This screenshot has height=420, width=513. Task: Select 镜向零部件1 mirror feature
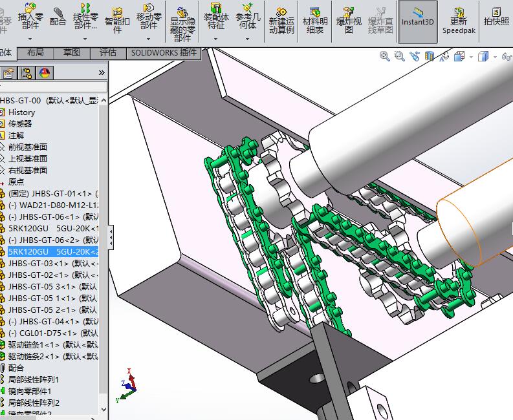click(x=30, y=391)
